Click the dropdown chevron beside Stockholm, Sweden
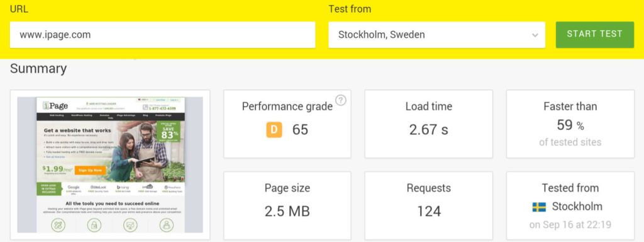644x242 pixels. point(535,35)
